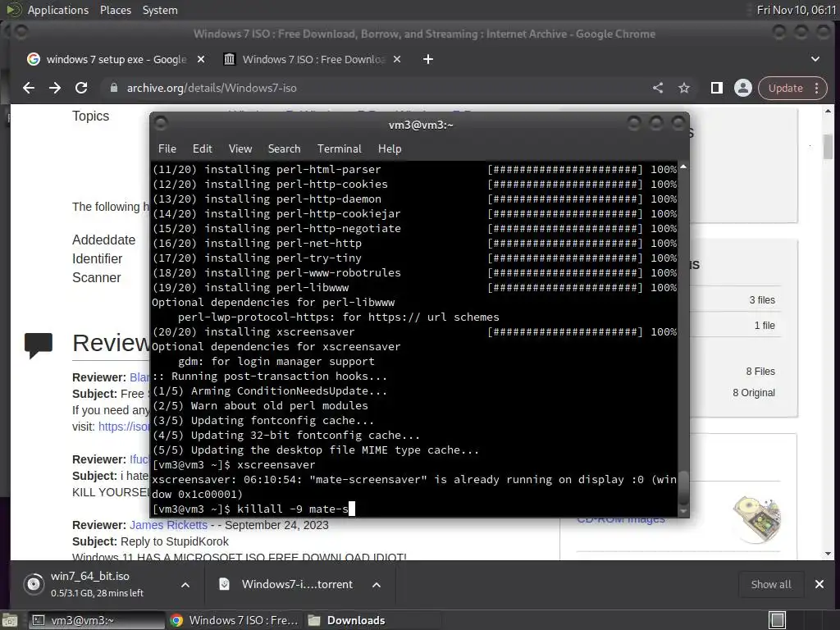Switch to Downloads window in taskbar

click(x=373, y=620)
